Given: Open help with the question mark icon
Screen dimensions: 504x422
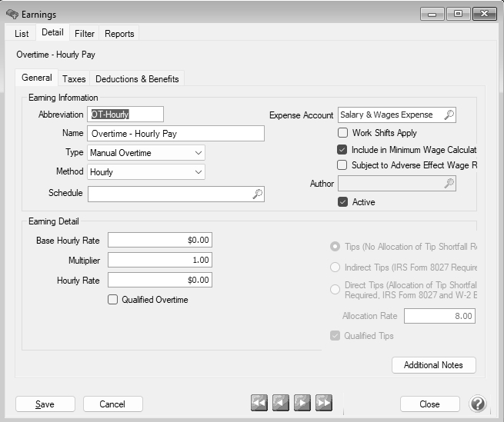Looking at the screenshot, I should pos(477,404).
